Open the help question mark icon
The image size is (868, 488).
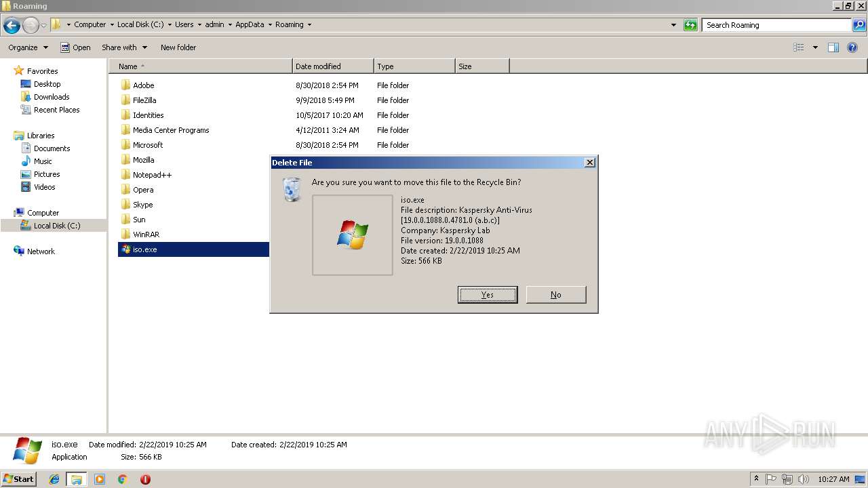click(x=852, y=47)
